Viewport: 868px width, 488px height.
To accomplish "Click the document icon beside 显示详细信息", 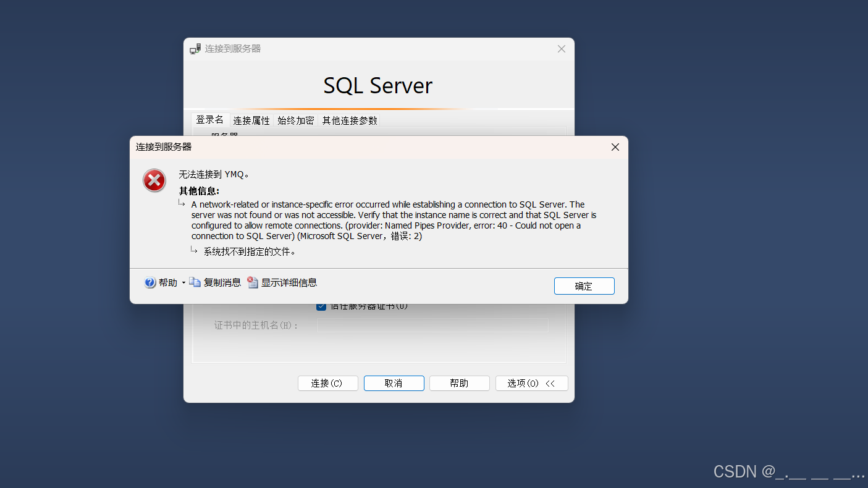I will pyautogui.click(x=252, y=282).
